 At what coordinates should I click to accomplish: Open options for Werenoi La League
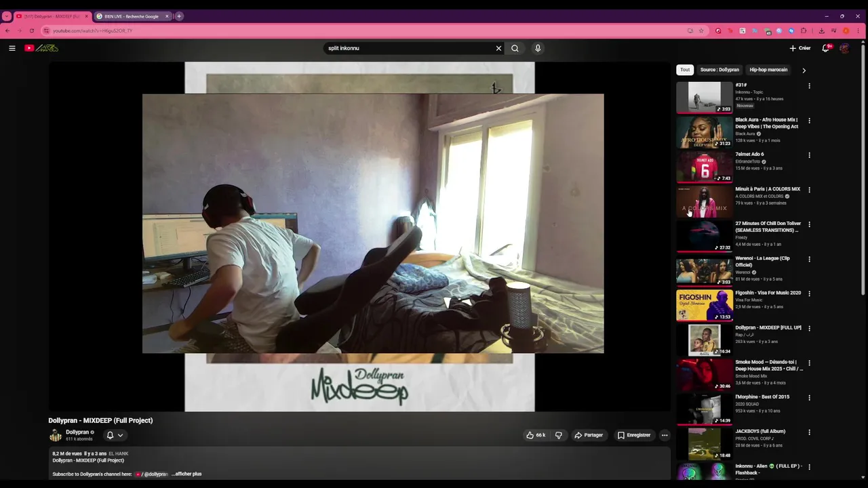point(809,259)
